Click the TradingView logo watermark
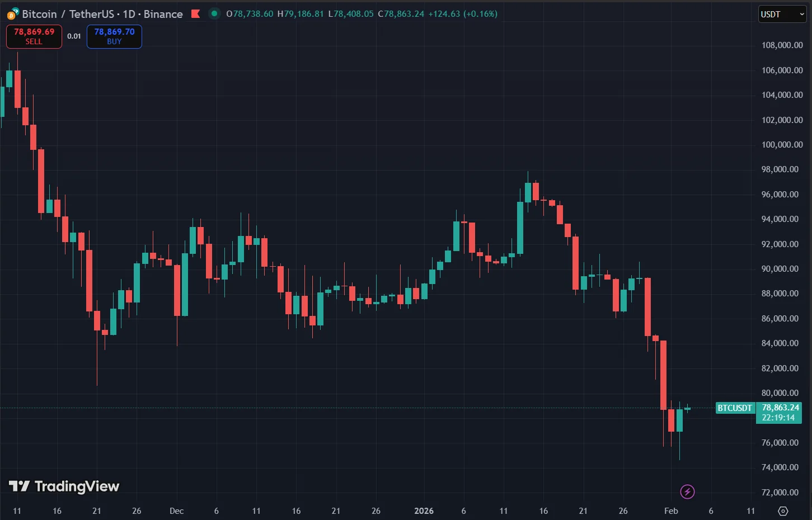 coord(64,486)
